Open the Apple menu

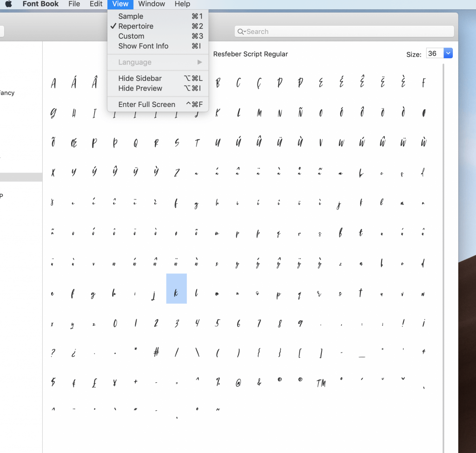[x=8, y=4]
